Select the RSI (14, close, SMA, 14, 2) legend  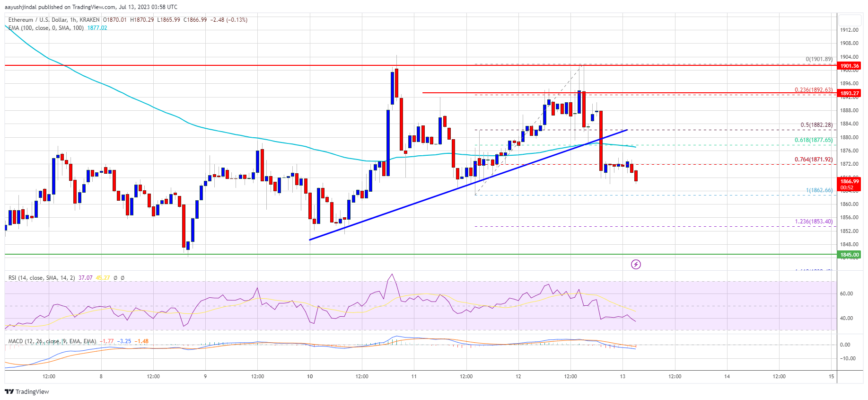click(42, 278)
